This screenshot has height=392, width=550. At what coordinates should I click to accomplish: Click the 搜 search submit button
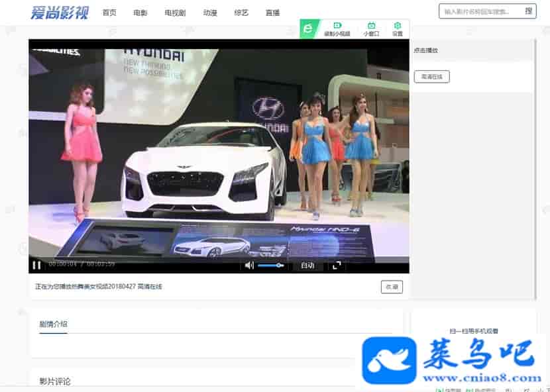pyautogui.click(x=528, y=11)
